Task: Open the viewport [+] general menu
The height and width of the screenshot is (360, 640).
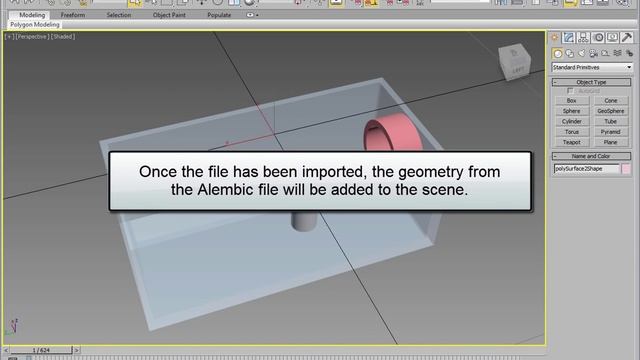Action: tap(8, 37)
